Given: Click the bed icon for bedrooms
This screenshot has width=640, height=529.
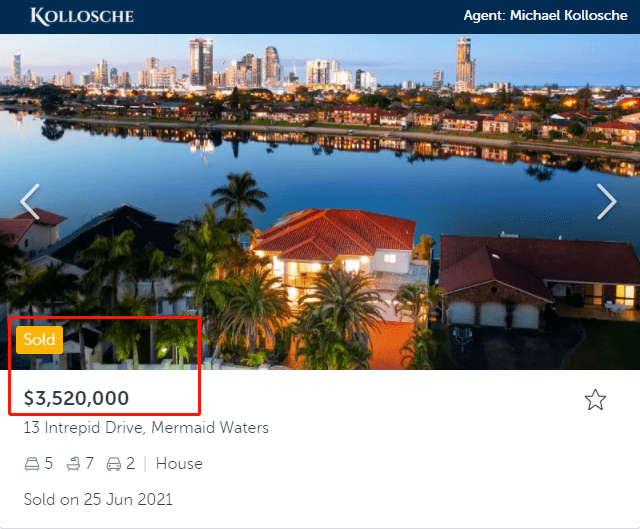Looking at the screenshot, I should 32,464.
